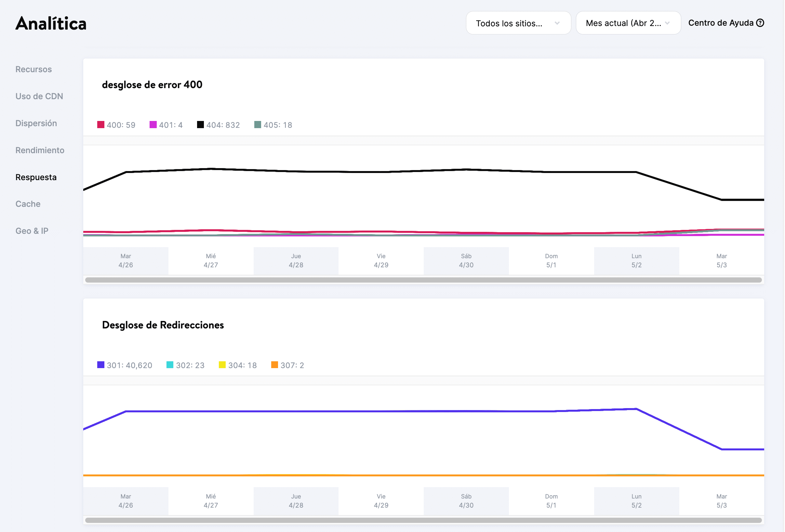The height and width of the screenshot is (532, 785).
Task: Click the help question mark icon
Action: point(760,23)
